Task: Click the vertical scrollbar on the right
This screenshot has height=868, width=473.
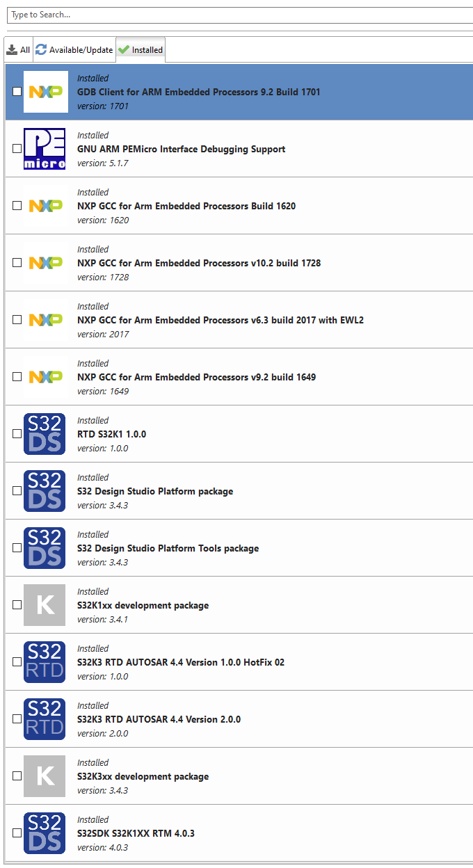Action: click(469, 278)
